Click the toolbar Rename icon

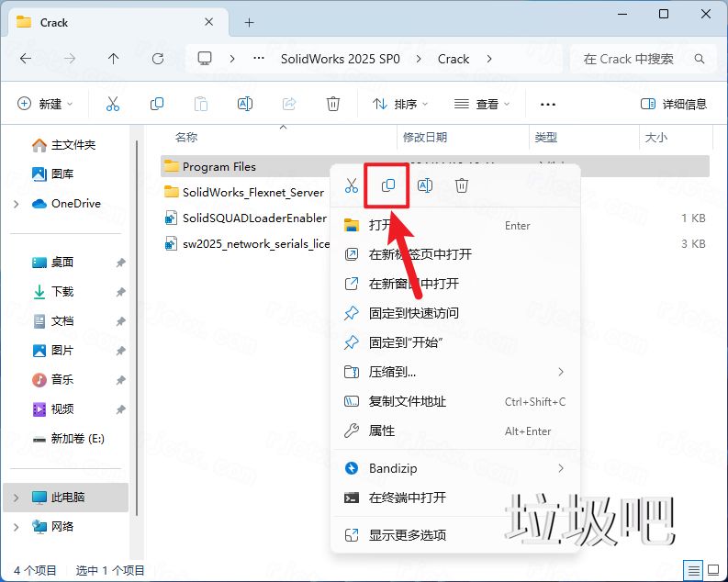tap(245, 104)
